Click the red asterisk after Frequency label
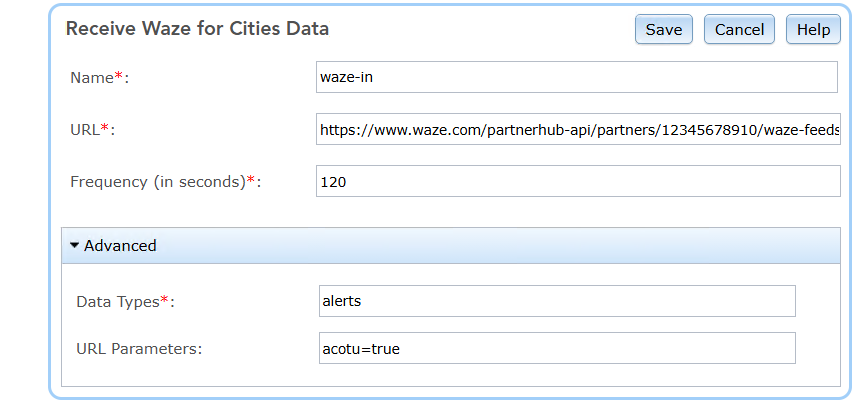858x402 pixels. point(250,180)
